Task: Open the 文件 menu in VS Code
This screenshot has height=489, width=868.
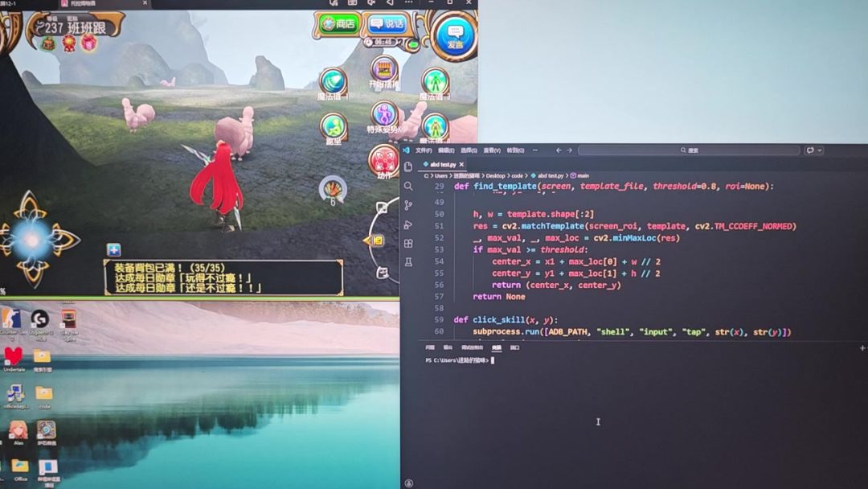Action: (x=423, y=150)
